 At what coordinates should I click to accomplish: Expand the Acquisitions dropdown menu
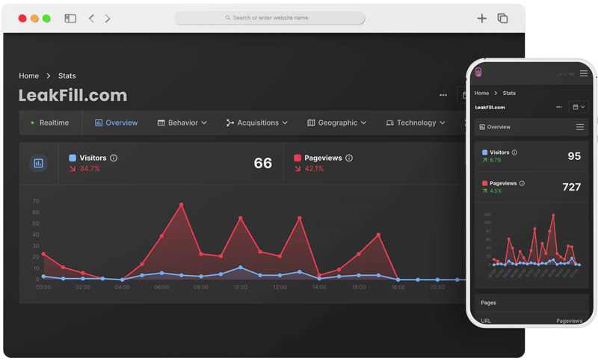click(x=256, y=123)
